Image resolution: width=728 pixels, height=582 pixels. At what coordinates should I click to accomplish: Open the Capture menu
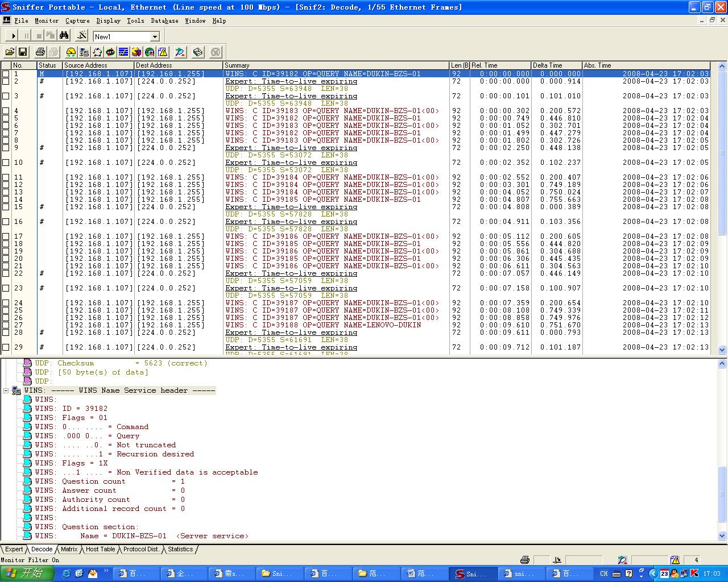pos(77,20)
